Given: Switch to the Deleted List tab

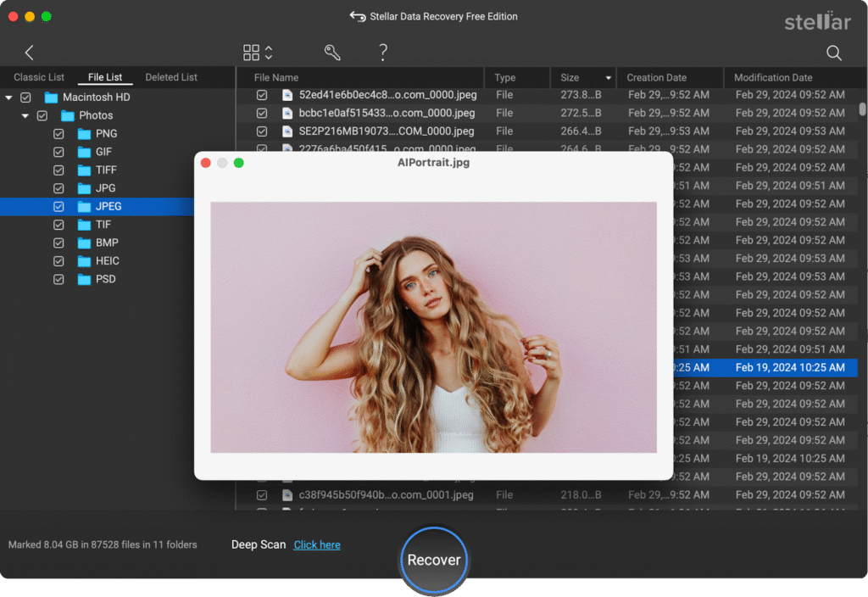Looking at the screenshot, I should tap(172, 76).
